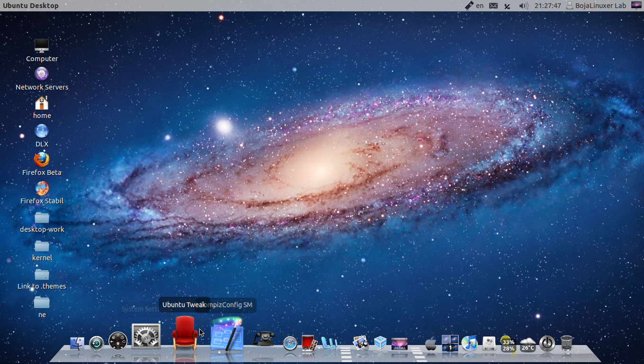Open the mail envelope indicator menu

493,6
